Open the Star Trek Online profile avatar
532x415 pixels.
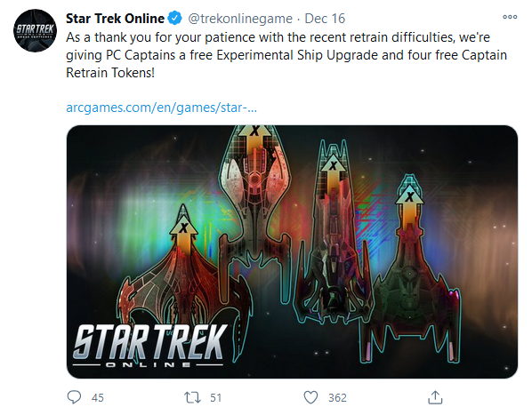point(35,31)
